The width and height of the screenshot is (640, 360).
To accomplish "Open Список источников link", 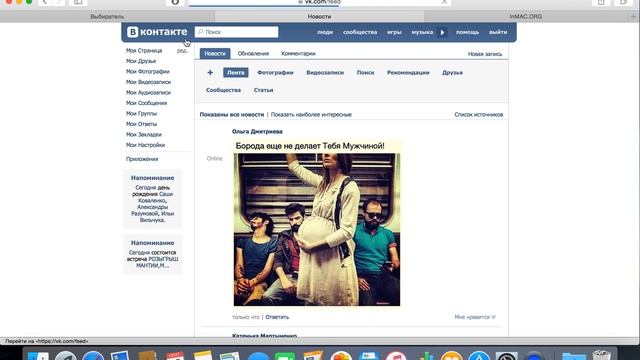I will 479,115.
